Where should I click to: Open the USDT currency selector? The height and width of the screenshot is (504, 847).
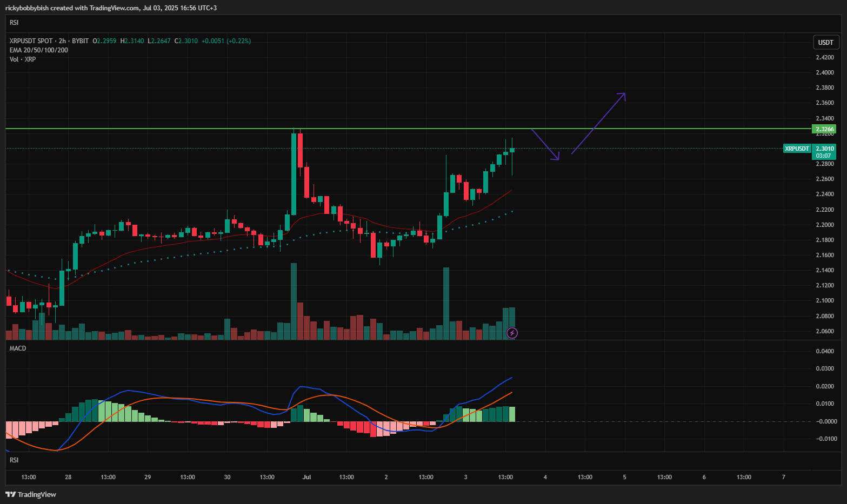coord(825,42)
